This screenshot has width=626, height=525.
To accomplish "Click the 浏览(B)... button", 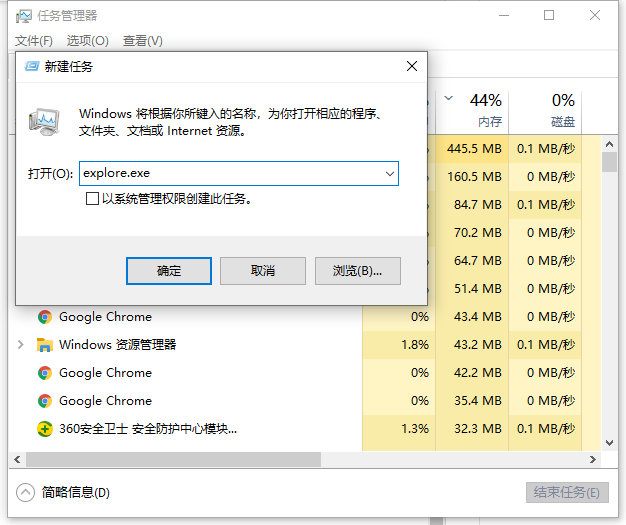I will point(357,271).
